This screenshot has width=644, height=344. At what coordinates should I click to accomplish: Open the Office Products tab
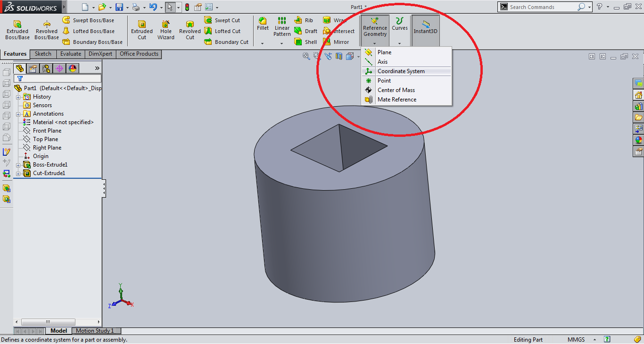point(139,54)
